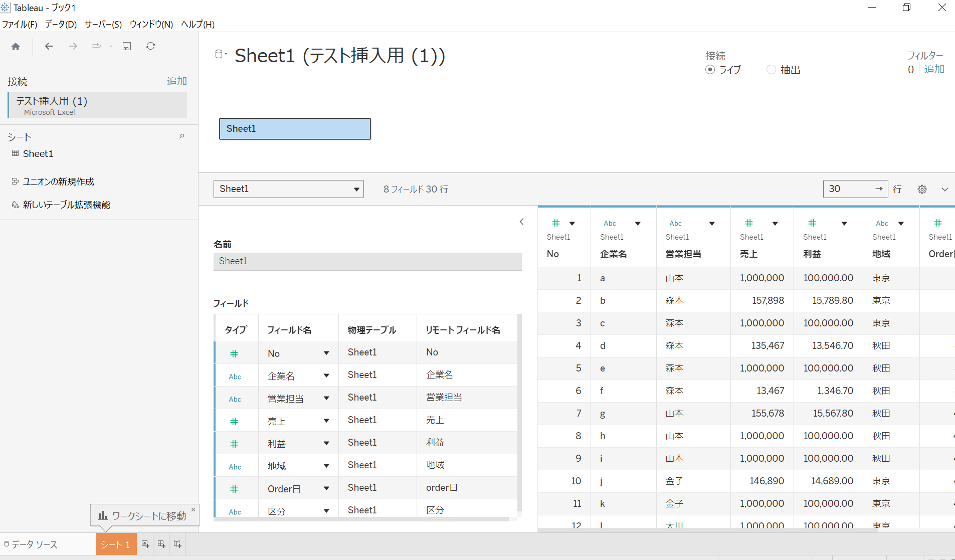
Task: Click the back arrow in toolbar
Action: click(49, 47)
